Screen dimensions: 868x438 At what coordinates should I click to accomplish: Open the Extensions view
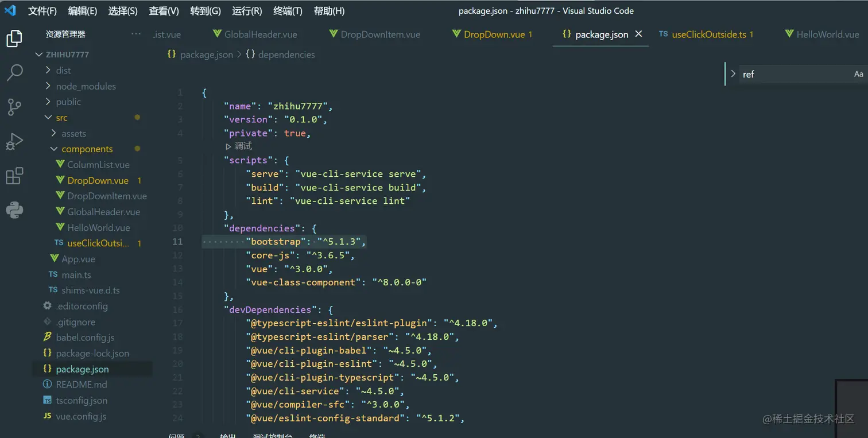[x=14, y=176]
